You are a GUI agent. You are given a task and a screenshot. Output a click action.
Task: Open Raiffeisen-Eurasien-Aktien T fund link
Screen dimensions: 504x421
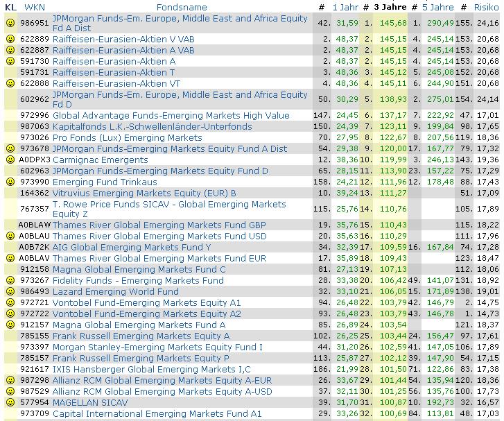(x=114, y=72)
